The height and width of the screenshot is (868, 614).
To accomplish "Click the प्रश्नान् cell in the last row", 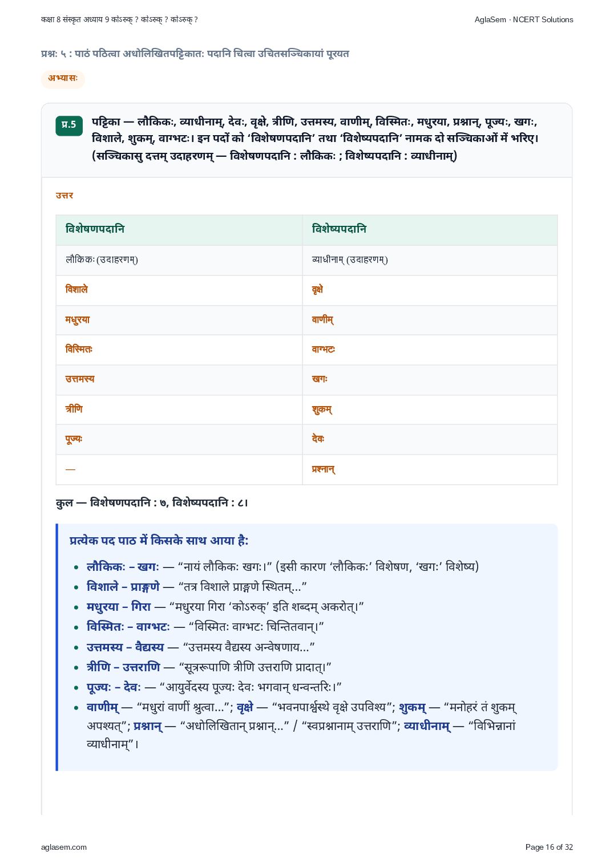I will 430,469.
